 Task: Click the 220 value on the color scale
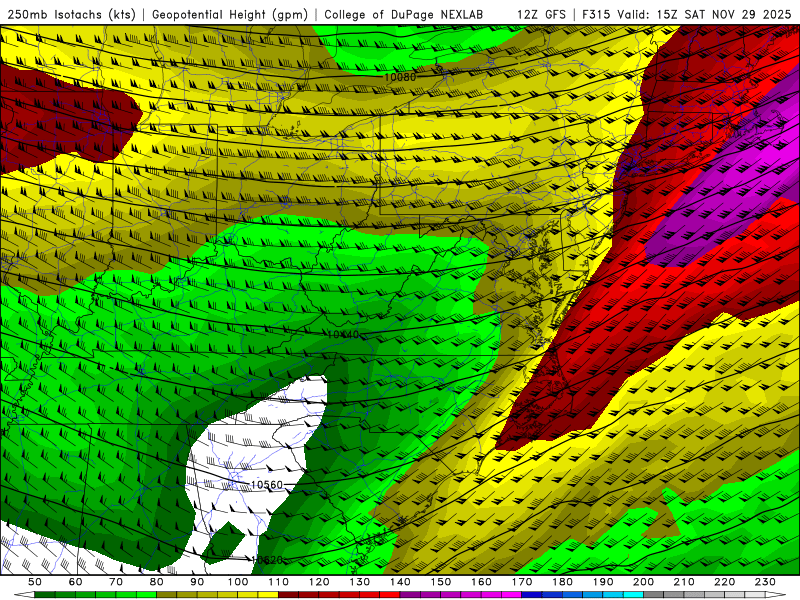pyautogui.click(x=724, y=582)
